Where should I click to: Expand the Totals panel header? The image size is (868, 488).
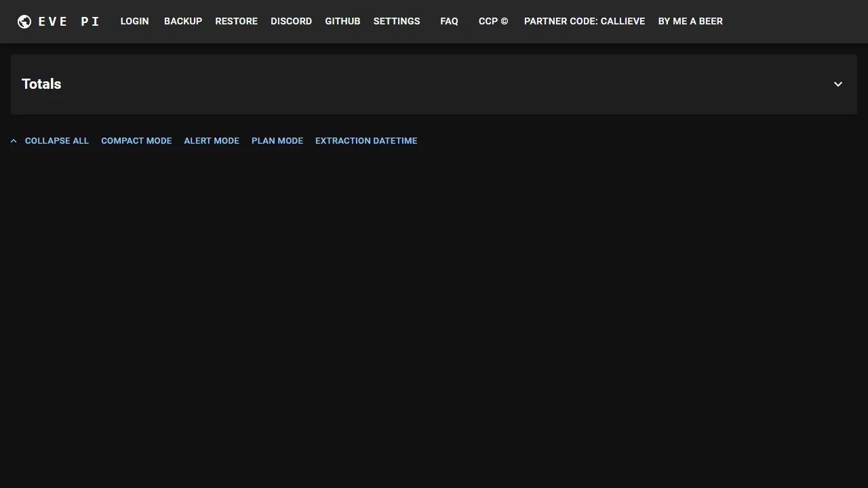(x=434, y=84)
